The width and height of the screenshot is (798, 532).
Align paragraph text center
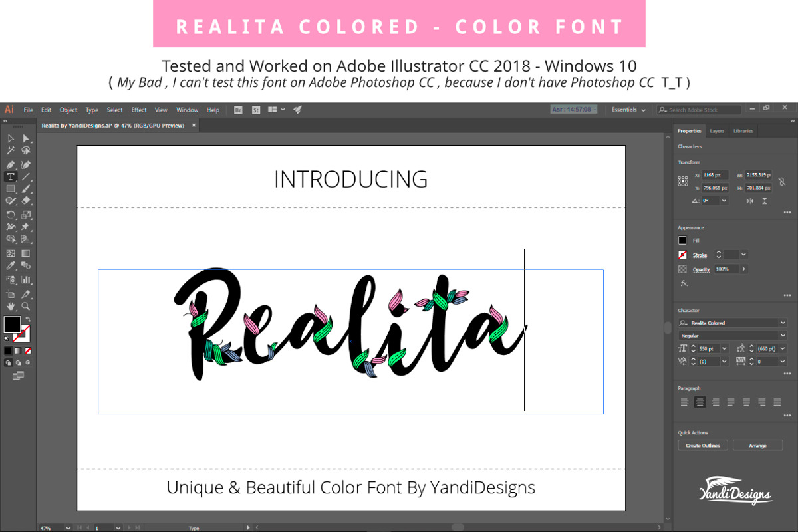click(x=700, y=402)
